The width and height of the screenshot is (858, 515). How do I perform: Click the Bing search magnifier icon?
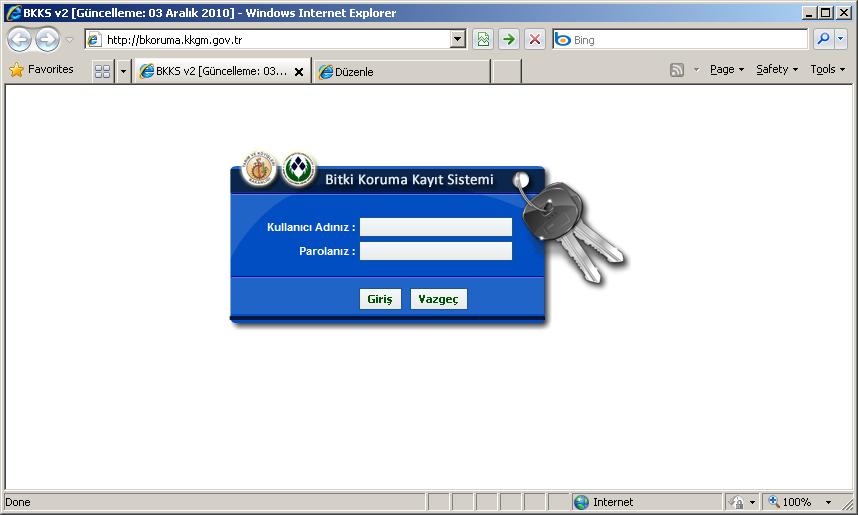[x=822, y=40]
